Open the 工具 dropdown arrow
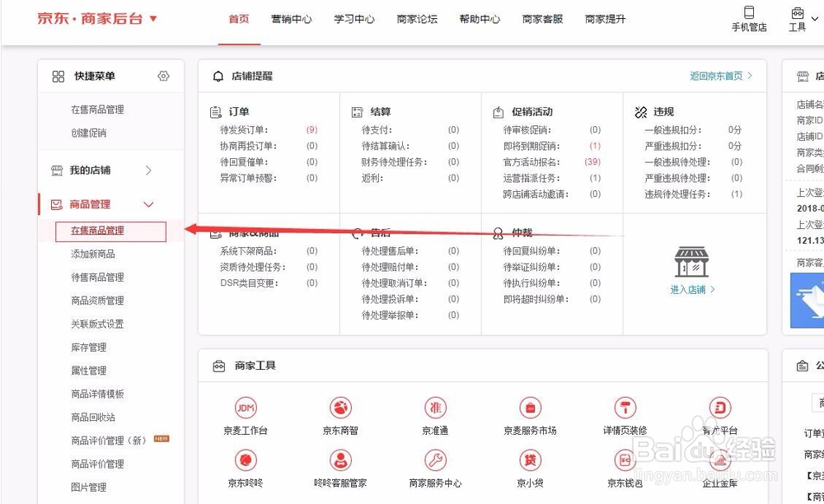 815,18
